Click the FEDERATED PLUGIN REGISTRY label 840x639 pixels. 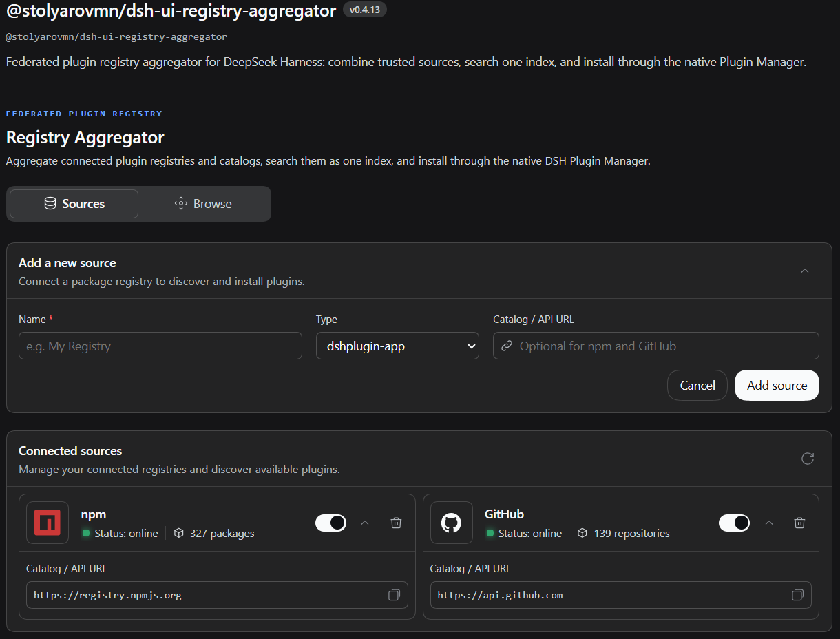tap(84, 114)
